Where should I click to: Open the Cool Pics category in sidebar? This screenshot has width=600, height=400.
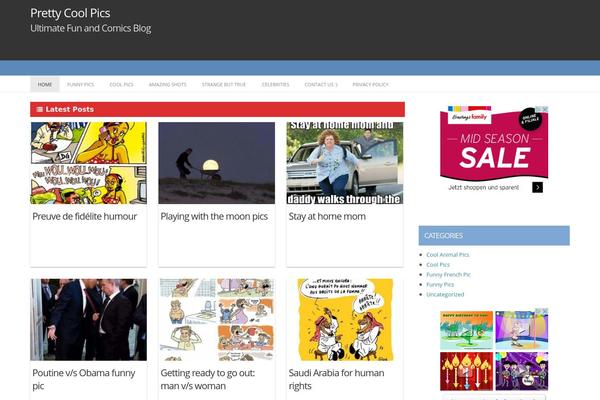click(438, 264)
